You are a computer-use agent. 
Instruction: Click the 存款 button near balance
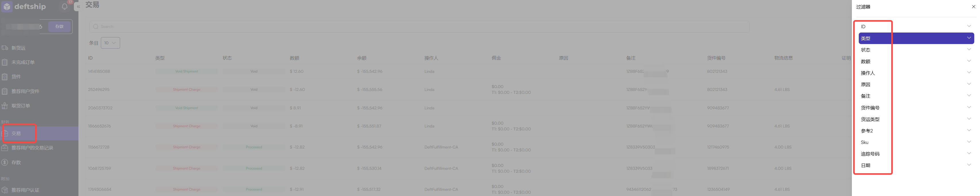point(60,27)
